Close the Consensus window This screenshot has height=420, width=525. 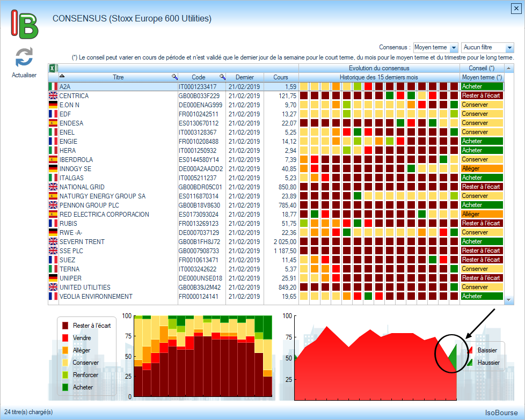516,9
